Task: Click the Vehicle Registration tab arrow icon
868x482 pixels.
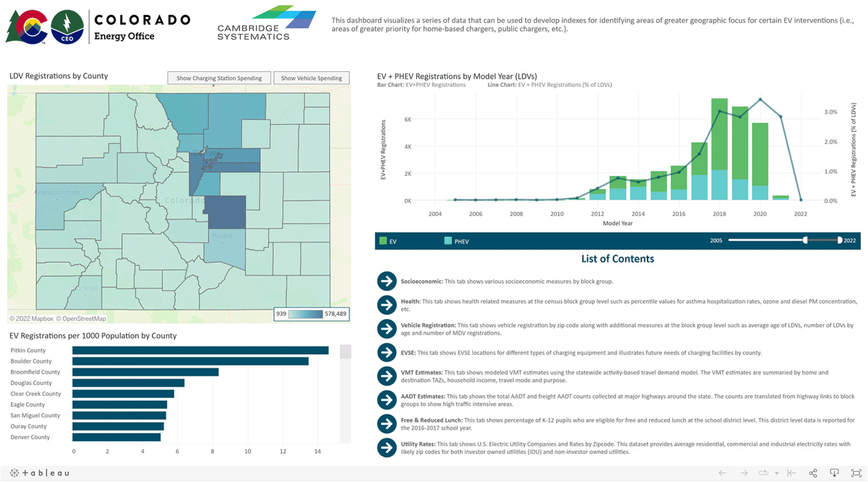Action: (x=386, y=330)
